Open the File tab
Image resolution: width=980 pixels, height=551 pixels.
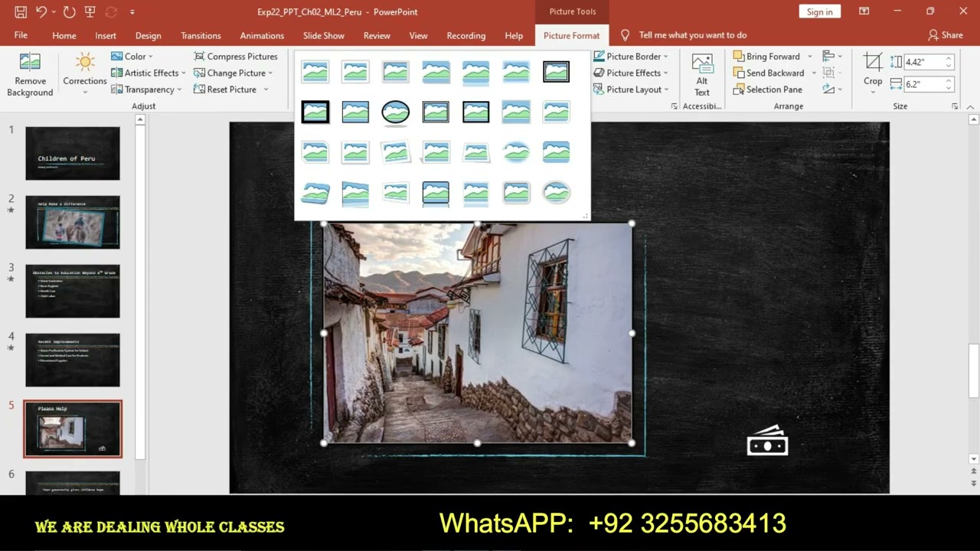[21, 35]
